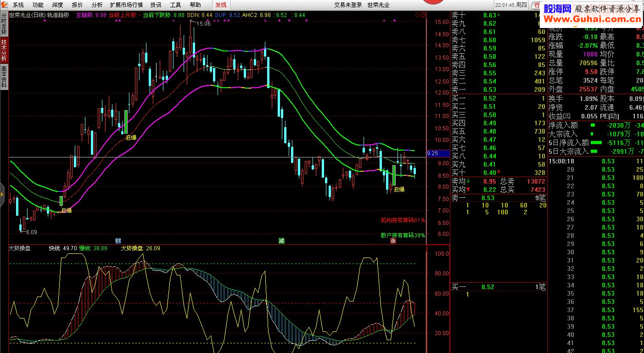
Task: Click the 主趋势: 8.98 indicator value
Action: pyautogui.click(x=91, y=15)
